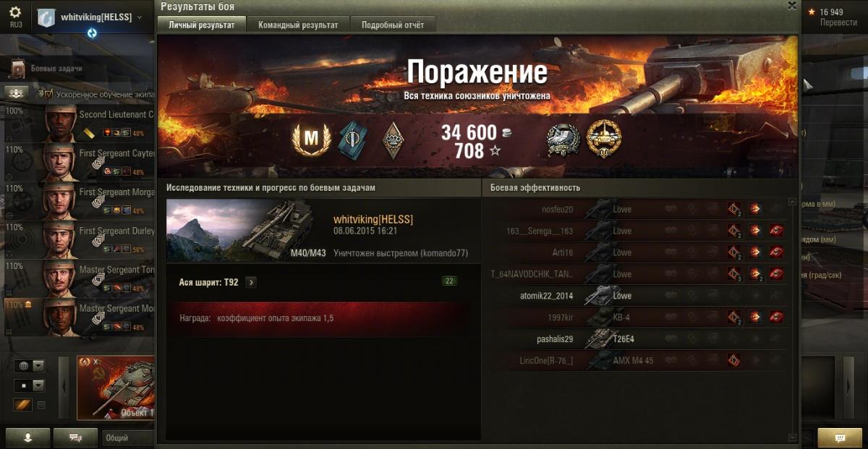Click the Mastery Badge "M" medal icon
The width and height of the screenshot is (868, 449).
pyautogui.click(x=311, y=139)
